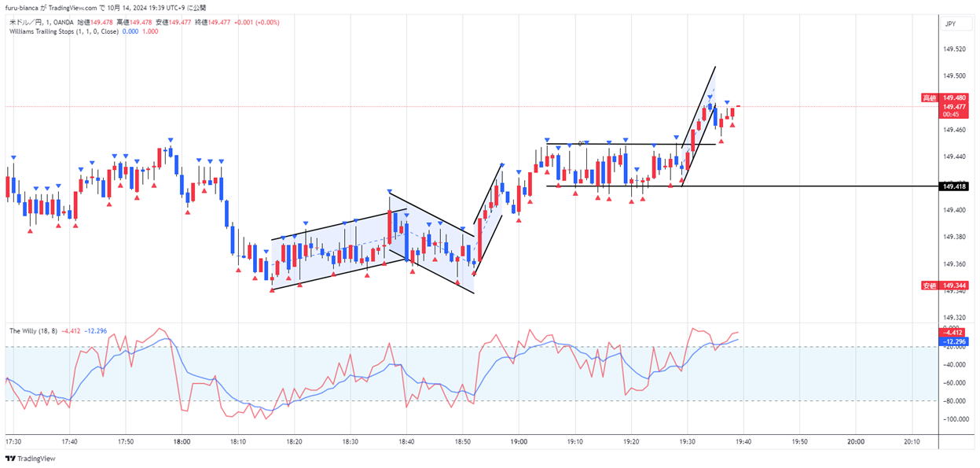Click the blue -12.296 Willy value label
The height and width of the screenshot is (468, 980).
[954, 342]
